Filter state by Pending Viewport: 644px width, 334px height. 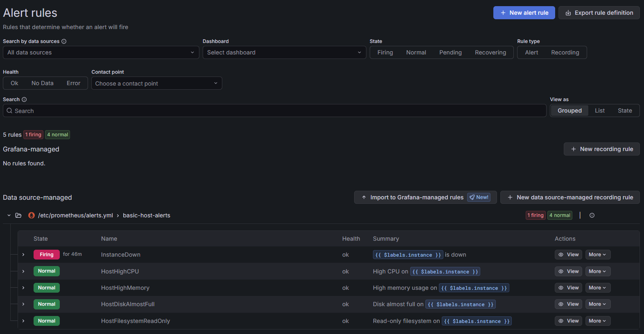[x=450, y=52]
